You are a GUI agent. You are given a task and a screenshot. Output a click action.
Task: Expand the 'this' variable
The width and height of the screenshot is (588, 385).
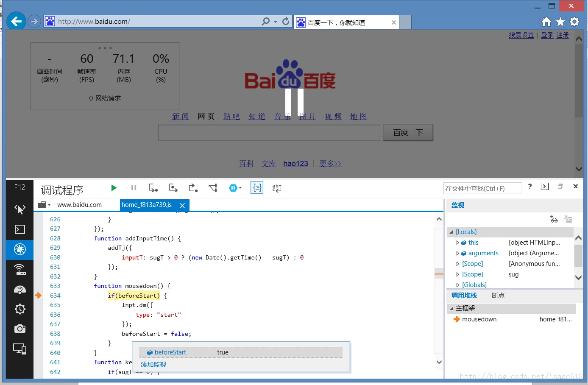457,243
